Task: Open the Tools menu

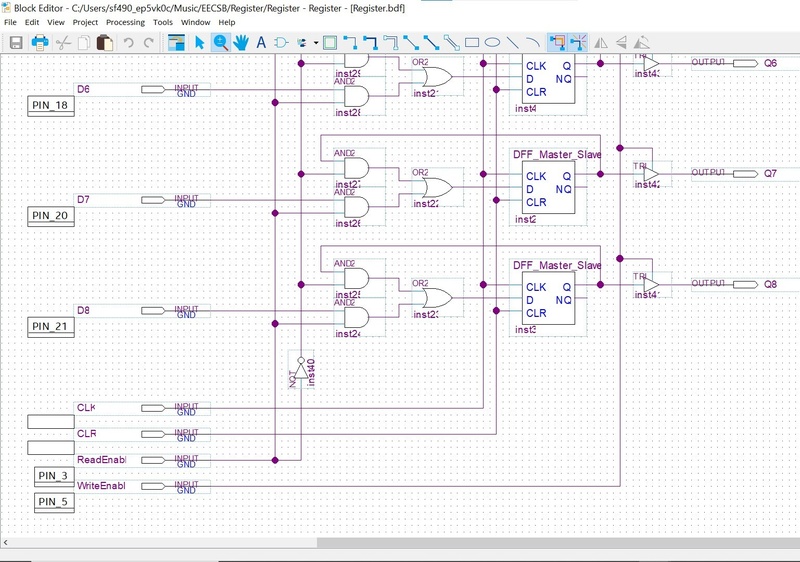Action: point(163,22)
